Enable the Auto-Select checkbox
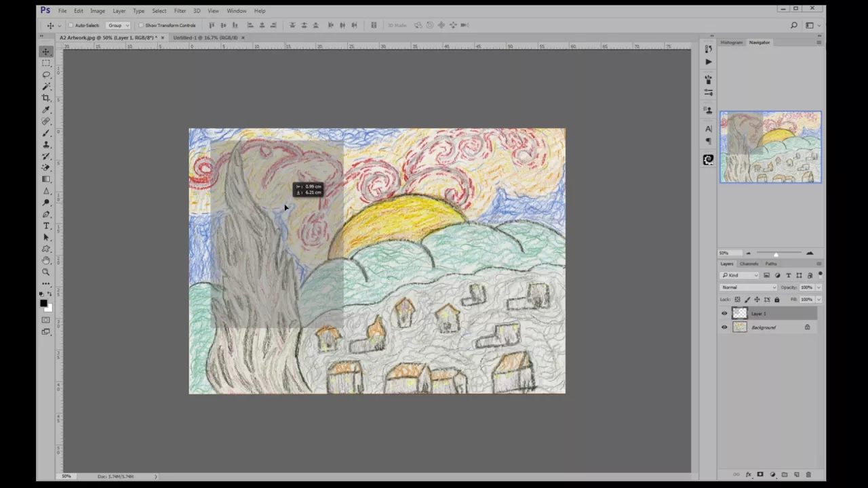The height and width of the screenshot is (488, 868). (x=71, y=25)
